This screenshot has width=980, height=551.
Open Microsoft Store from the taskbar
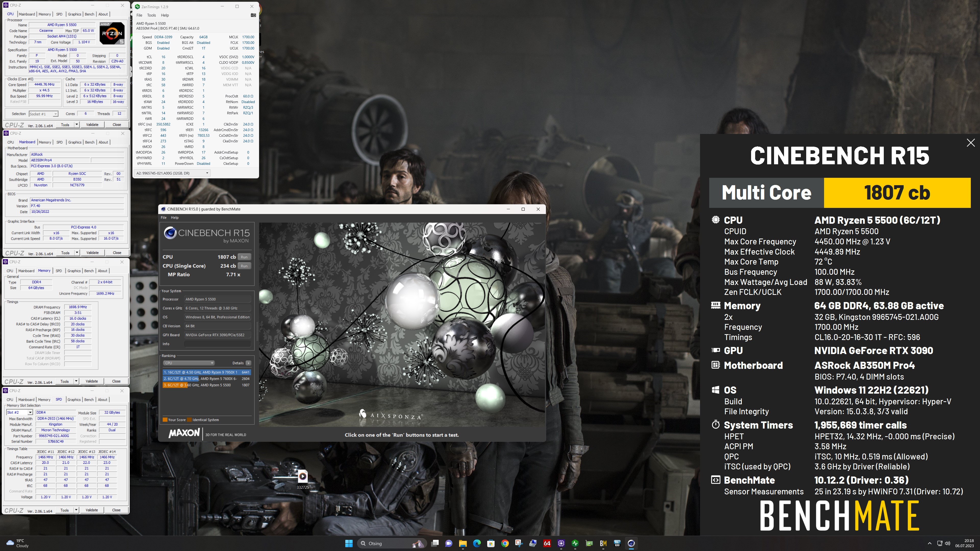[x=491, y=543]
